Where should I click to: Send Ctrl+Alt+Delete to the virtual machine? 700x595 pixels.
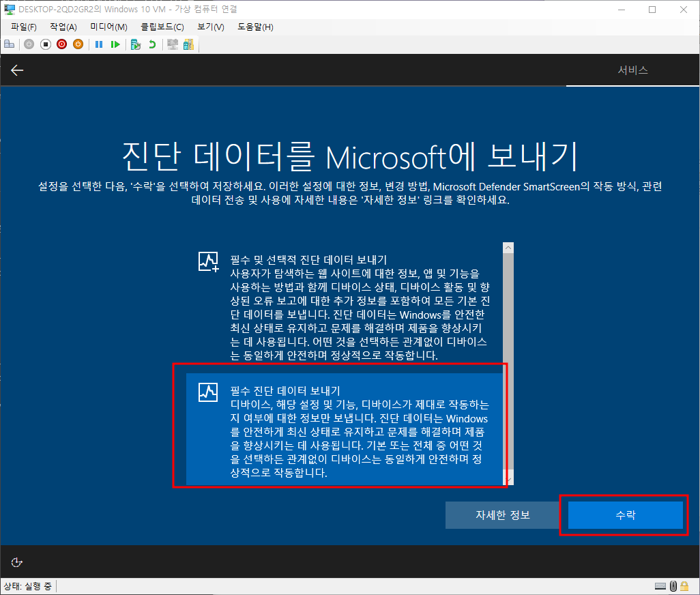coord(10,44)
